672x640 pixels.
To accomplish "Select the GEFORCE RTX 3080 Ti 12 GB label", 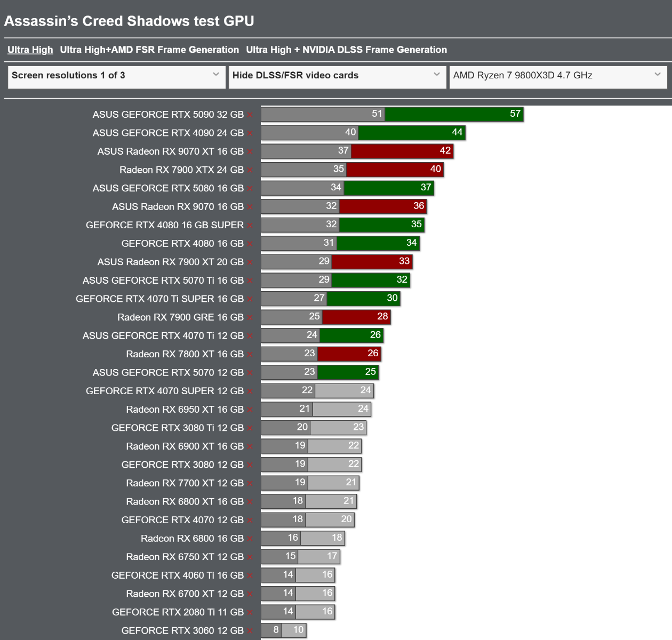I will pyautogui.click(x=178, y=428).
